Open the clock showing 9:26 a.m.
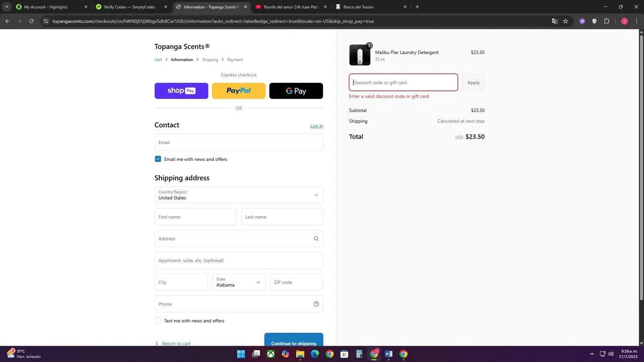 pyautogui.click(x=628, y=354)
